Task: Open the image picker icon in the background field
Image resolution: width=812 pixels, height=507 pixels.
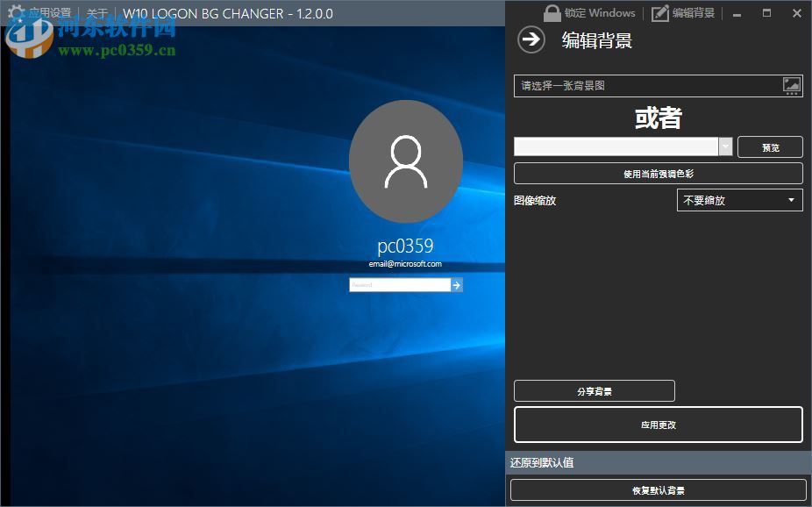Action: (x=792, y=85)
